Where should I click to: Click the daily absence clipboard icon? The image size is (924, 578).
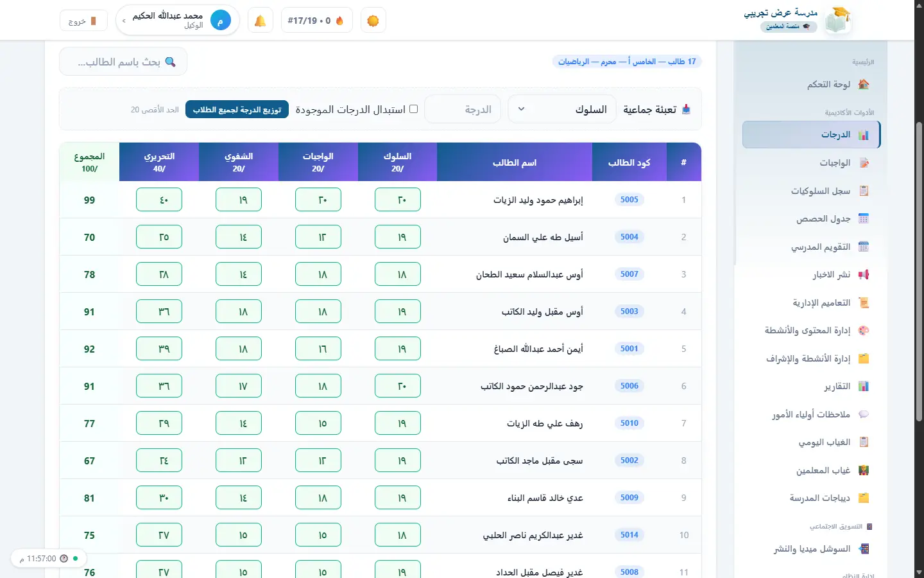pyautogui.click(x=864, y=442)
